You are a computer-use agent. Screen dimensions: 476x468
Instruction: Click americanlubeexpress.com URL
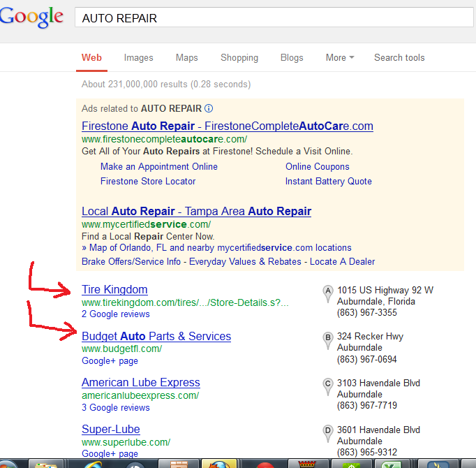pos(140,395)
